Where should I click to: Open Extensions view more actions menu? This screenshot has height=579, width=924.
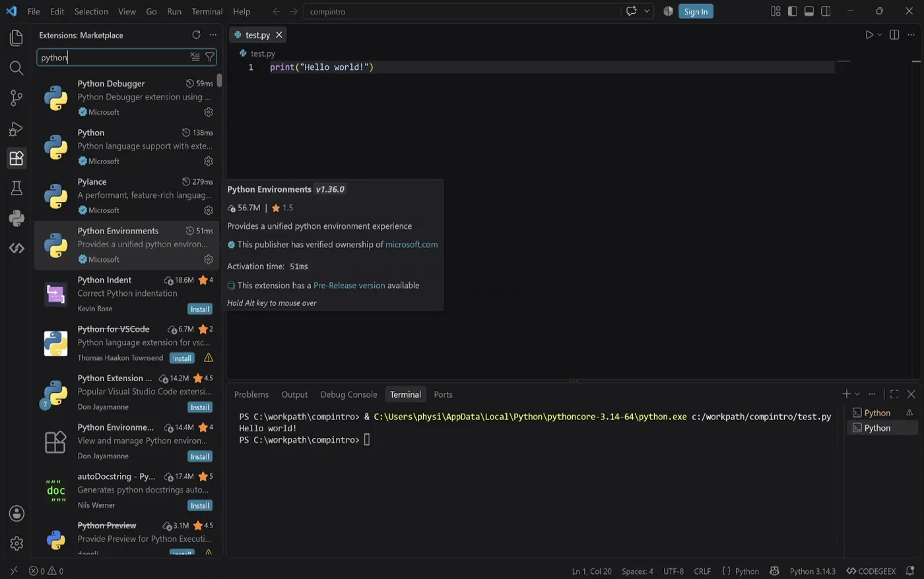coord(213,35)
